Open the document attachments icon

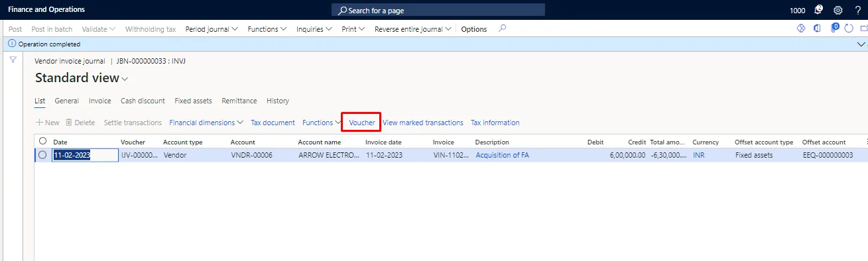pyautogui.click(x=834, y=28)
